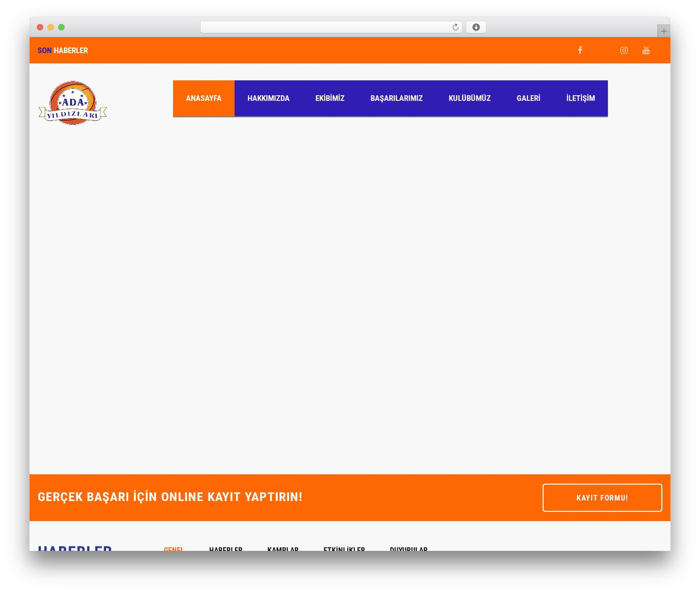
Task: Open the Kulübümüz menu item
Action: point(470,98)
